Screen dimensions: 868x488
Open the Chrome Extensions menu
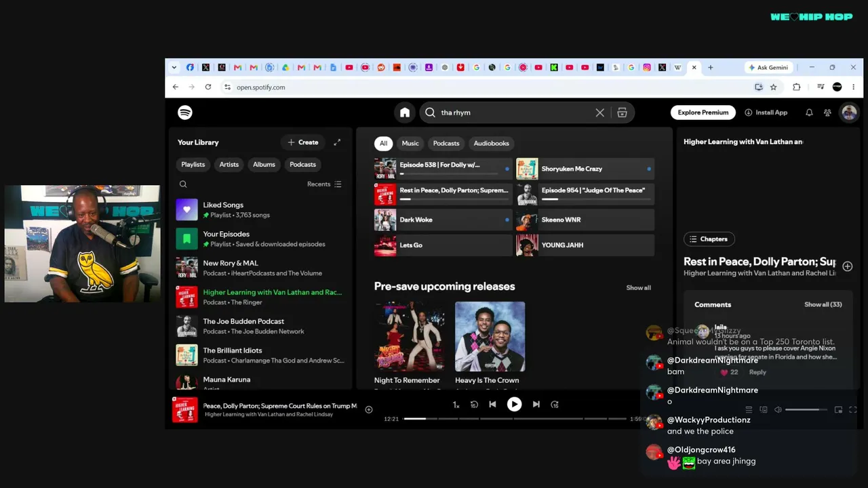[796, 87]
